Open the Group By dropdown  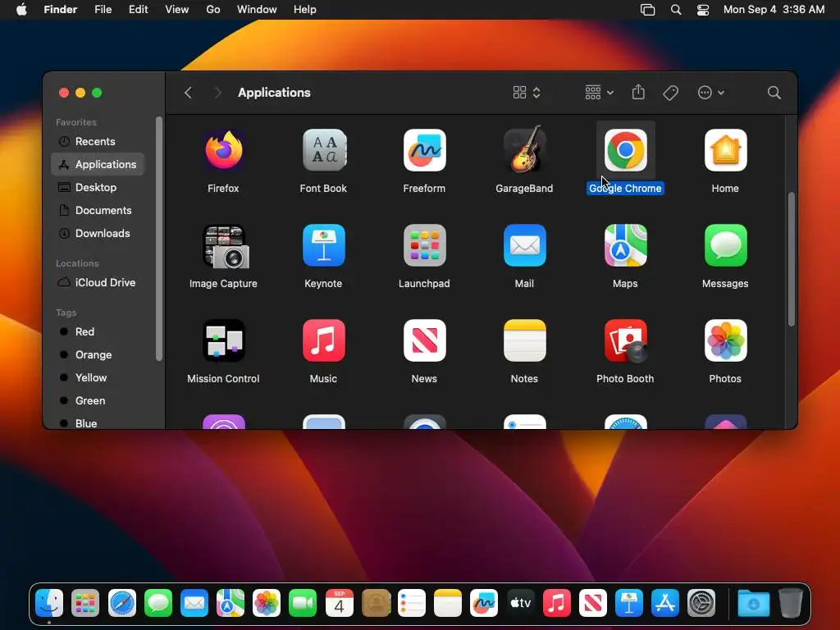point(599,93)
